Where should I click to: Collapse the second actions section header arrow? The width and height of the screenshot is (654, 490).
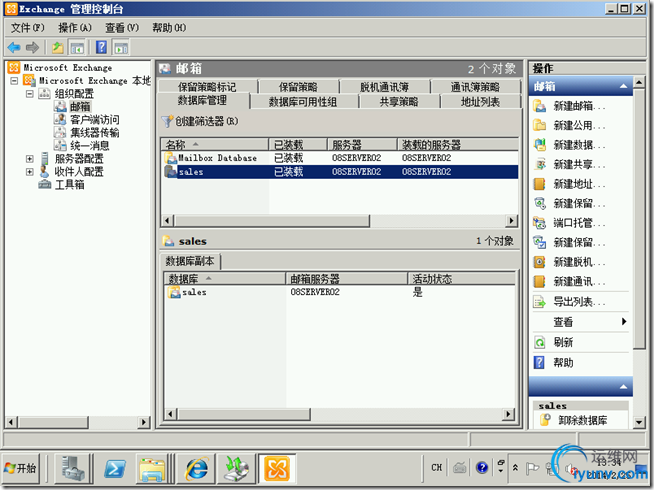[x=624, y=387]
